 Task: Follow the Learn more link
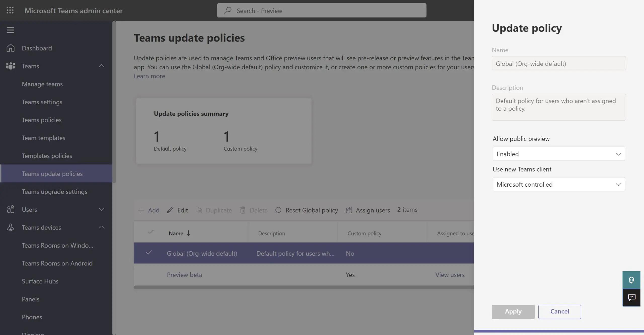click(149, 76)
